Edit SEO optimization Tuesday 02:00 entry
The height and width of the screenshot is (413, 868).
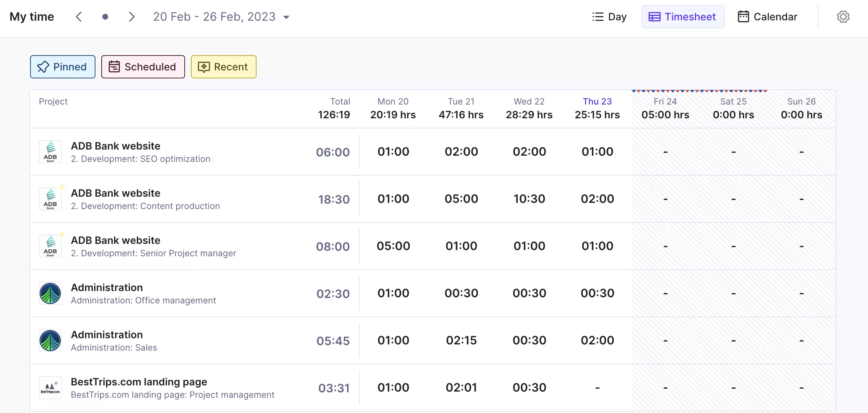point(461,152)
